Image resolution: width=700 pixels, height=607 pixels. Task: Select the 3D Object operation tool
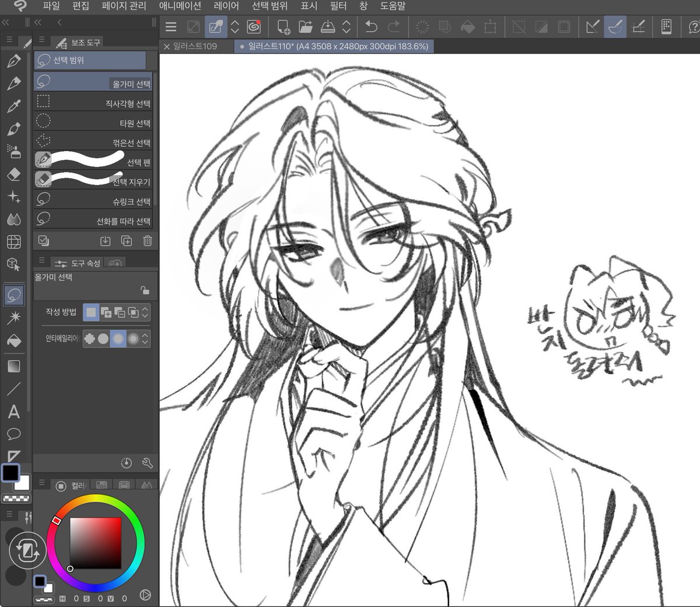click(x=14, y=264)
